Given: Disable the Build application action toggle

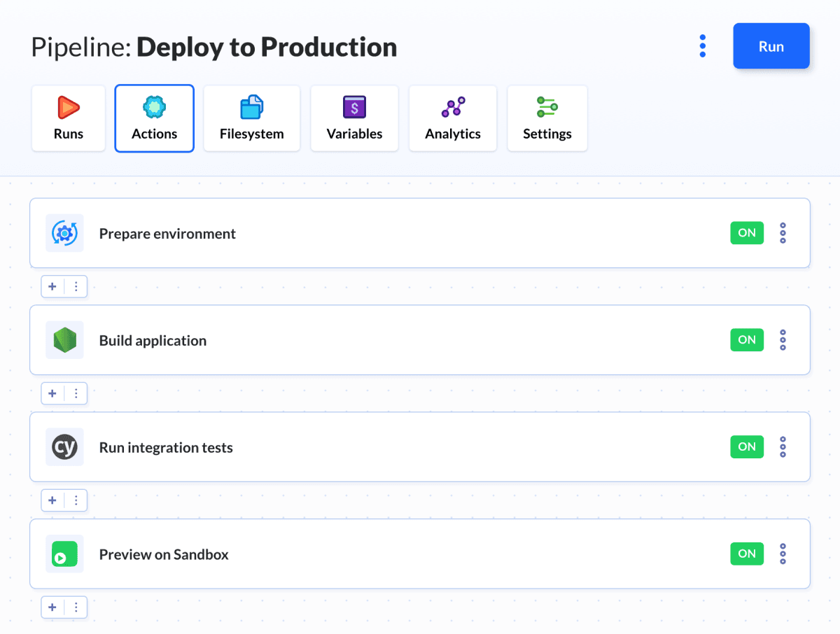Looking at the screenshot, I should click(x=746, y=340).
